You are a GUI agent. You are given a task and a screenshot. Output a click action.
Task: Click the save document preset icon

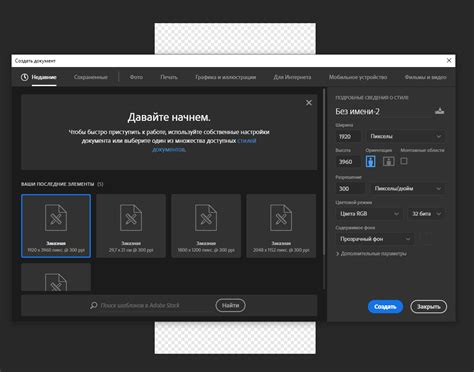click(440, 111)
